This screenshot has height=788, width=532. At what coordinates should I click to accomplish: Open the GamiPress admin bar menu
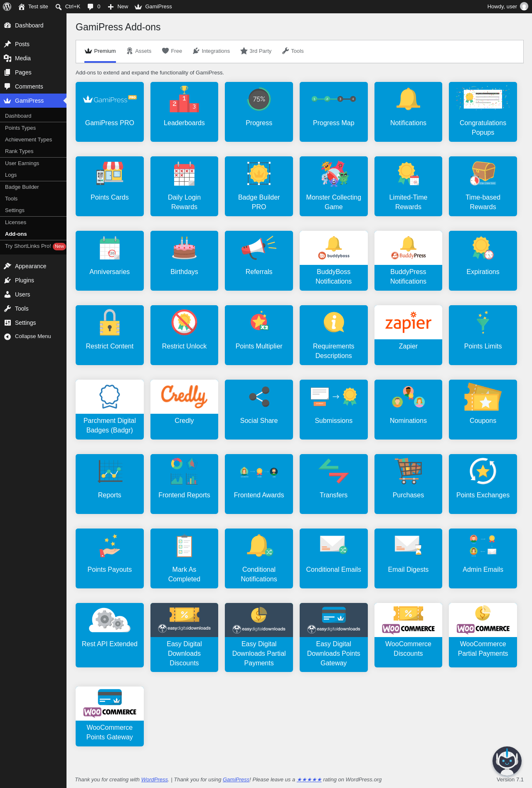click(153, 7)
